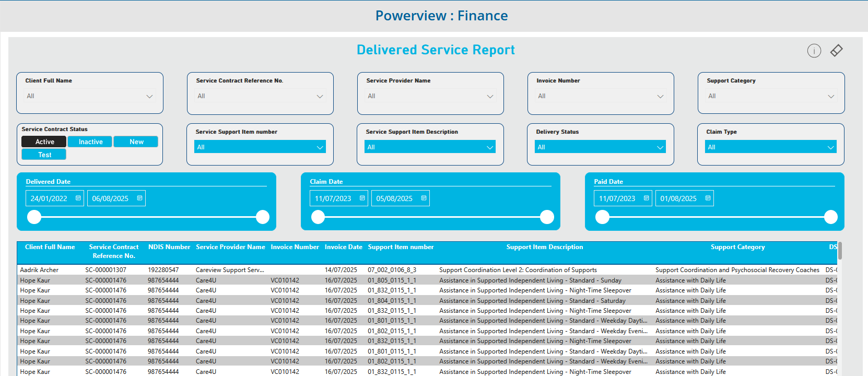Viewport: 868px width, 376px height.
Task: Click Paid Date start field 11/07/2023
Action: (x=623, y=198)
